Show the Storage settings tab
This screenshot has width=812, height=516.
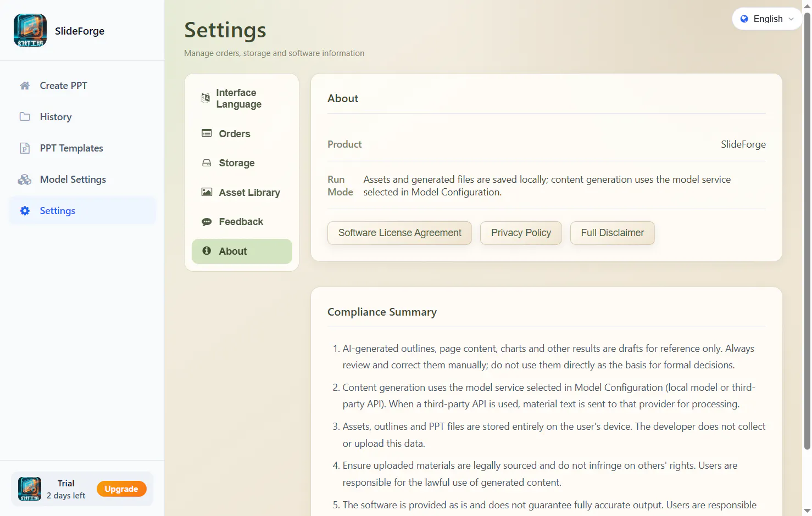click(242, 163)
